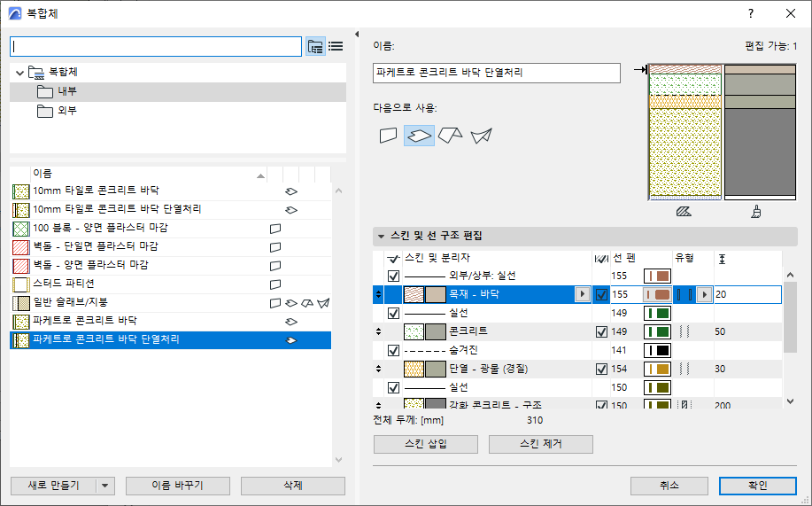Click the core/finish column header icon

click(601, 258)
